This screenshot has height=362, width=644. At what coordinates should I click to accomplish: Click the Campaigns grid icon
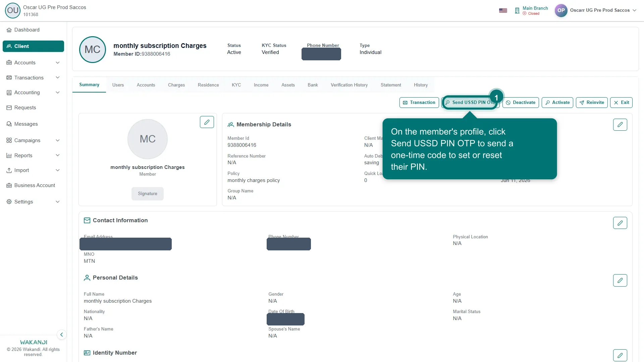click(x=9, y=140)
